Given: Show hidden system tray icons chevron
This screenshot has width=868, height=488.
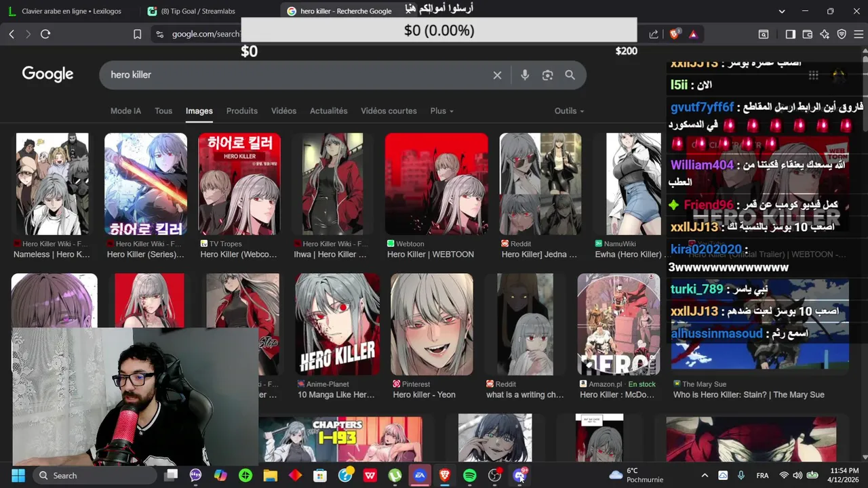Looking at the screenshot, I should pyautogui.click(x=705, y=475).
